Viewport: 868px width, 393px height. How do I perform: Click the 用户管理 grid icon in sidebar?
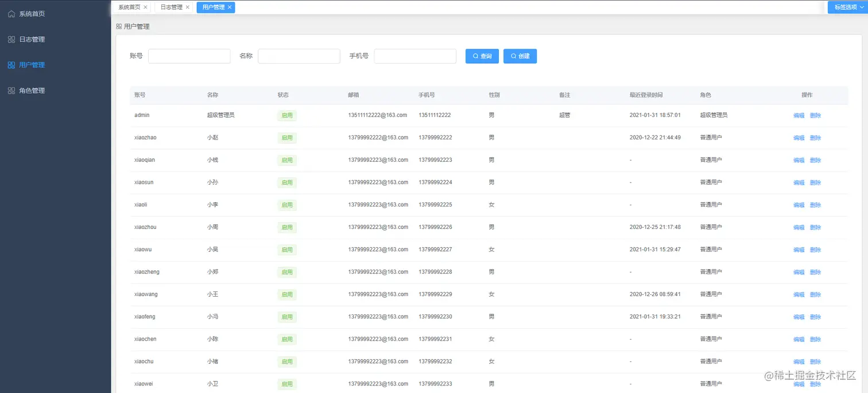coord(11,65)
